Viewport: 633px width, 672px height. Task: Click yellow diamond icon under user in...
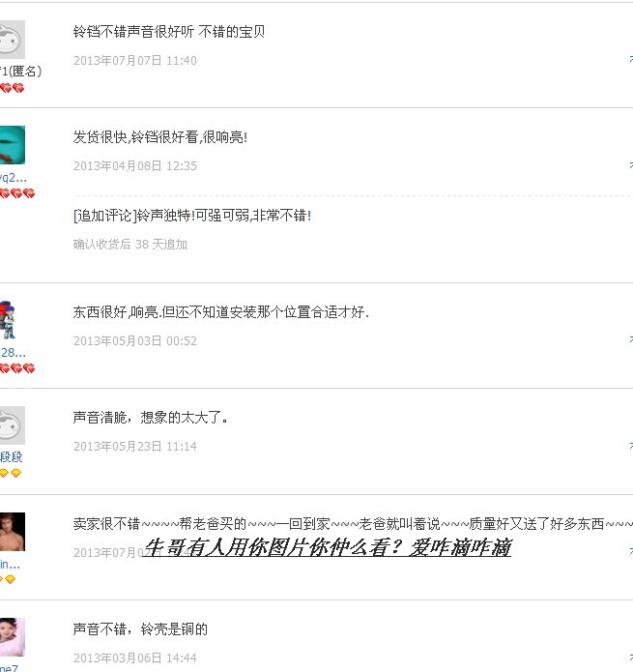tap(8, 579)
